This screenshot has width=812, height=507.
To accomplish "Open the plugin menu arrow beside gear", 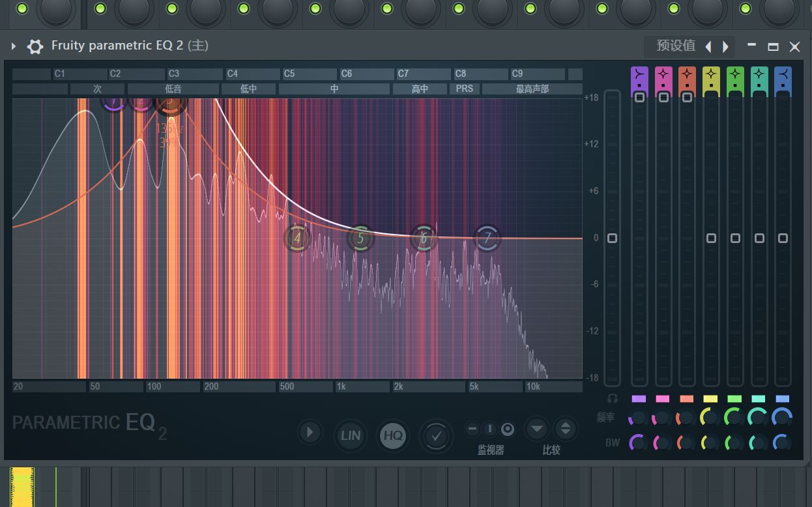I will pos(13,46).
